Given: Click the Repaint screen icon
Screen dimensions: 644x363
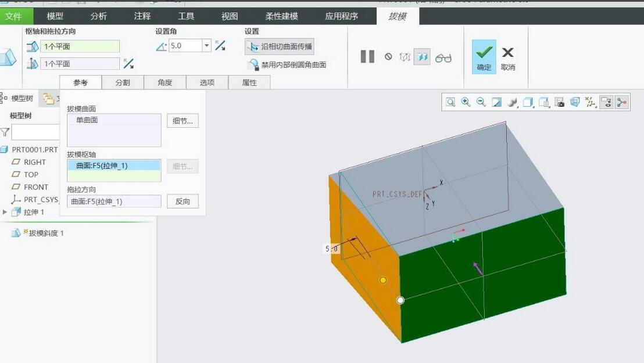Looking at the screenshot, I should (x=497, y=102).
